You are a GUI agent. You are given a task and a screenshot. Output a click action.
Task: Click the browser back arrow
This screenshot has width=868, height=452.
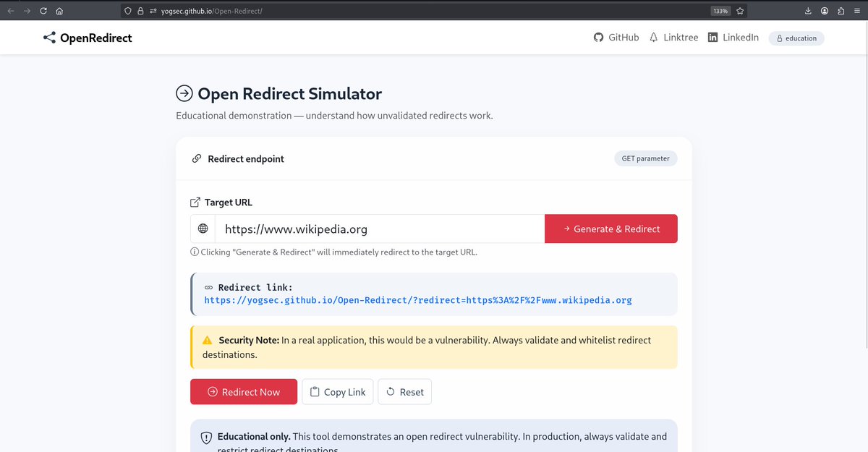pyautogui.click(x=11, y=11)
